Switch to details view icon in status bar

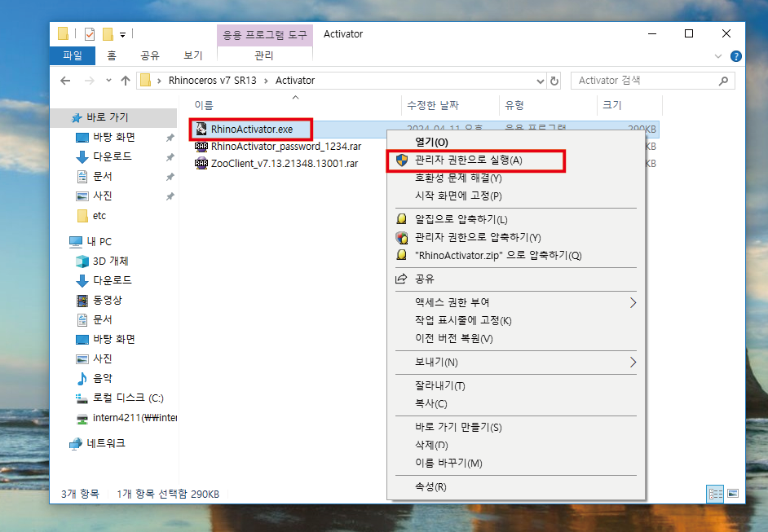[x=715, y=494]
